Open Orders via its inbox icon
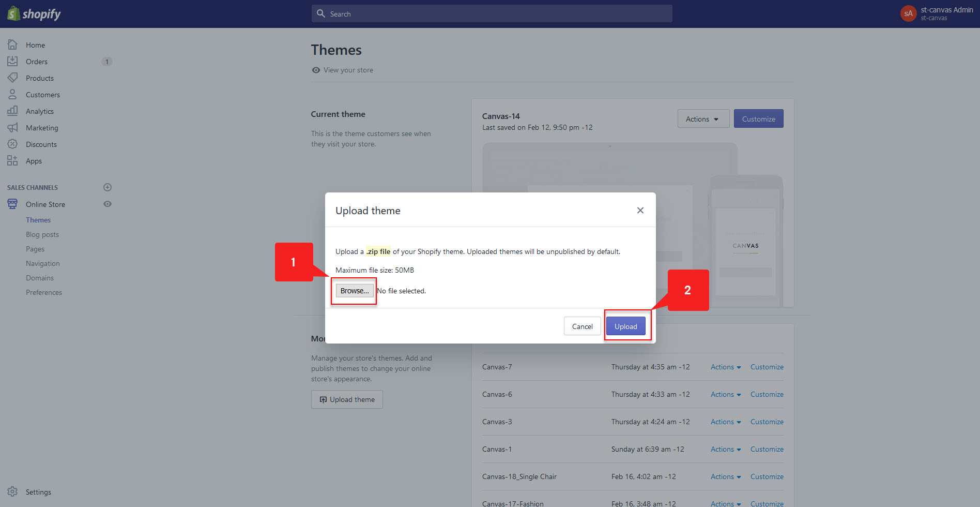The width and height of the screenshot is (980, 507). point(12,62)
